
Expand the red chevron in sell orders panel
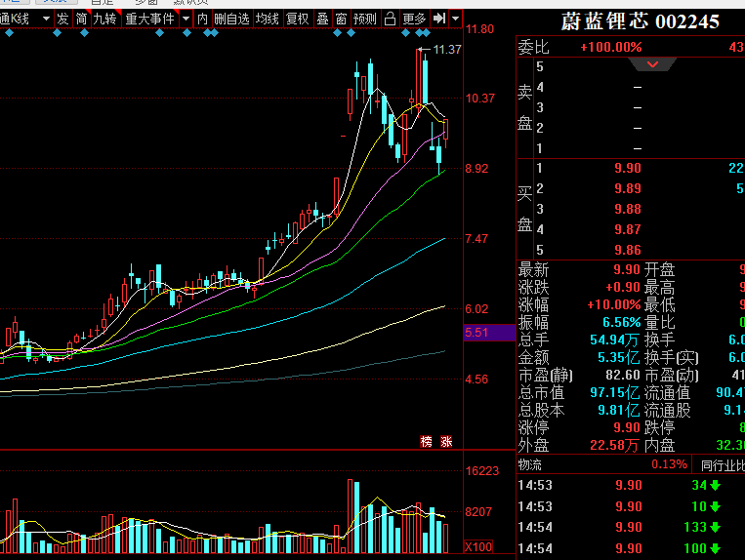pyautogui.click(x=652, y=64)
